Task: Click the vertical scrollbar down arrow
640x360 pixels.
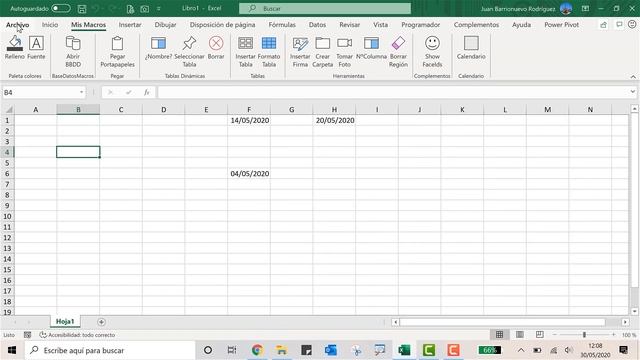Action: point(634,311)
